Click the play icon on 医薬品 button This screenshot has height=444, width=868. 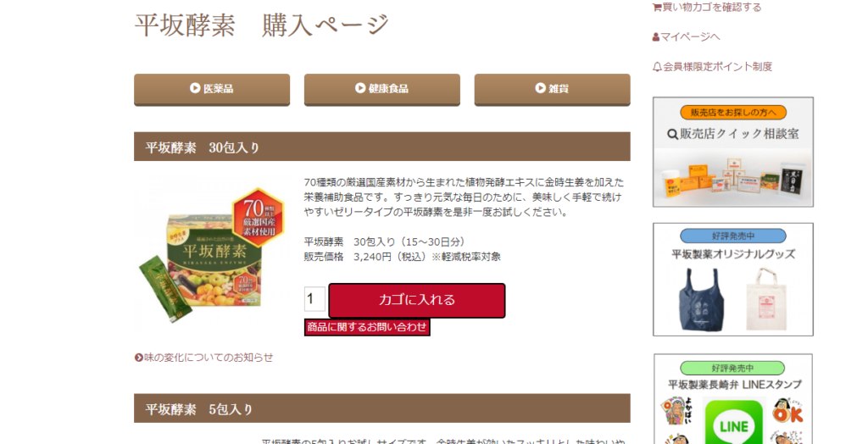[195, 88]
